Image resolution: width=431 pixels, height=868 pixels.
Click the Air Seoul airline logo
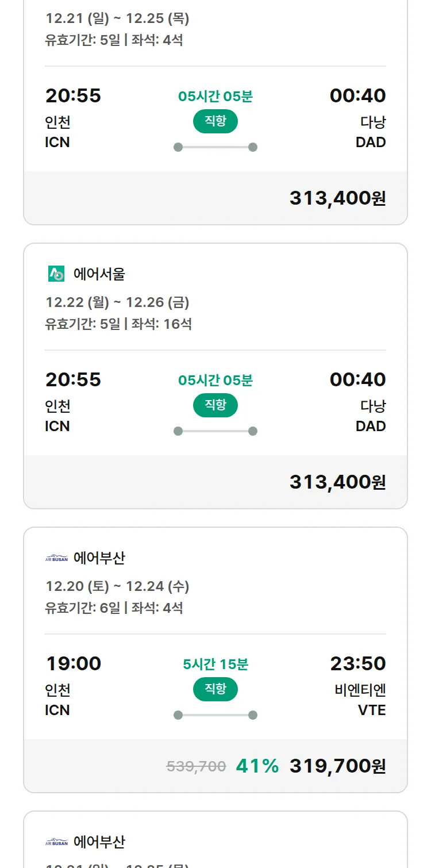point(56,274)
